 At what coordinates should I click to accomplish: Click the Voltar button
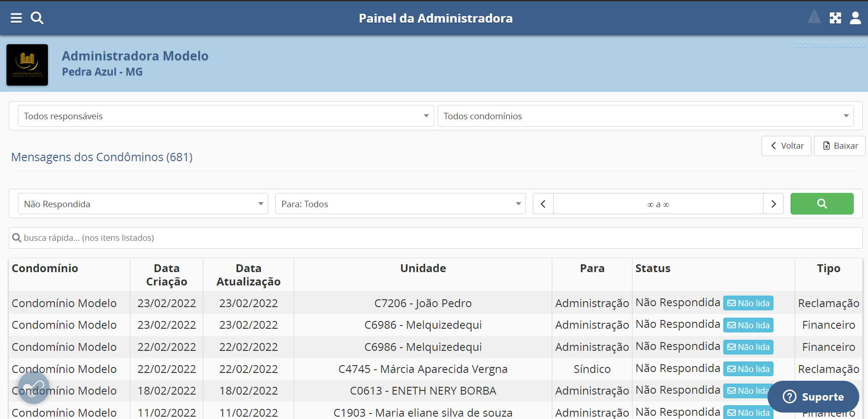click(x=786, y=146)
